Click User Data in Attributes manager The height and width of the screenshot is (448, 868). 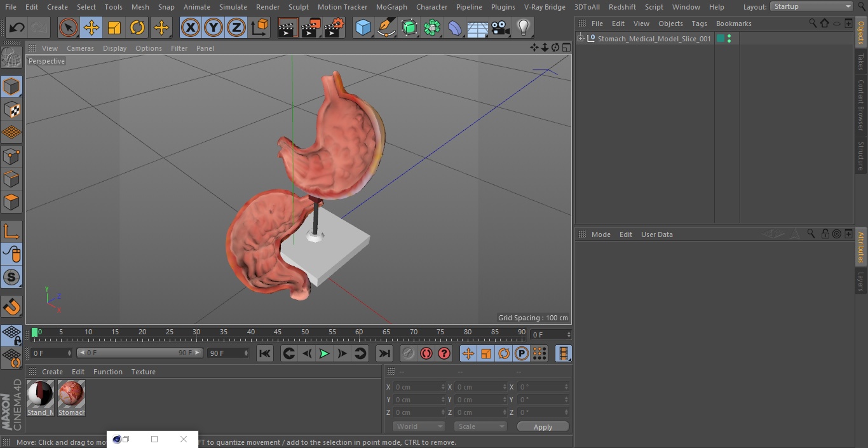pos(656,234)
